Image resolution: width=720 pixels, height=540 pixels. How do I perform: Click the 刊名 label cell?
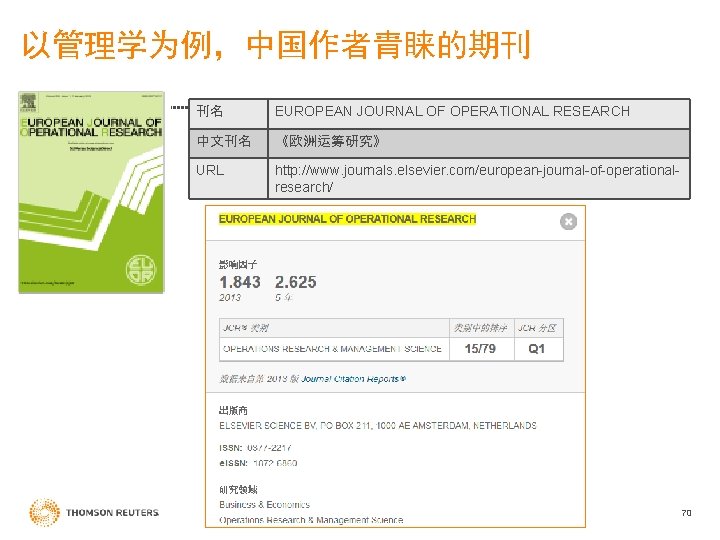[x=228, y=113]
